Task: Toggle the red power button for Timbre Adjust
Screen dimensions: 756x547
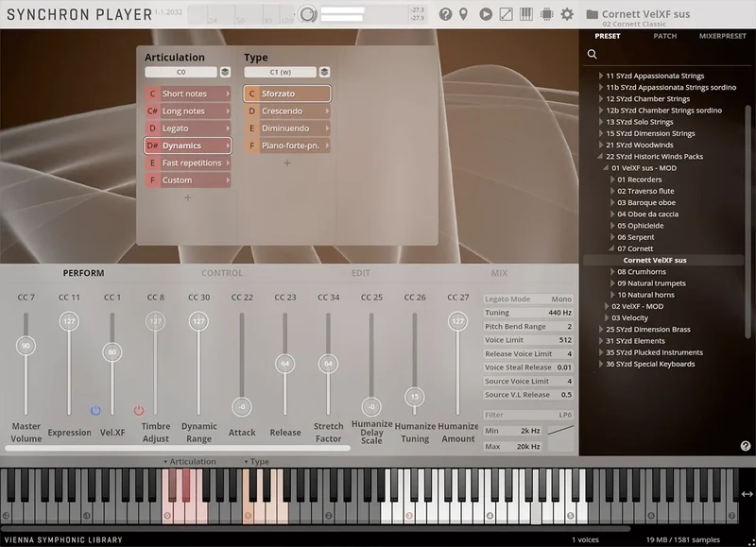Action: point(139,411)
